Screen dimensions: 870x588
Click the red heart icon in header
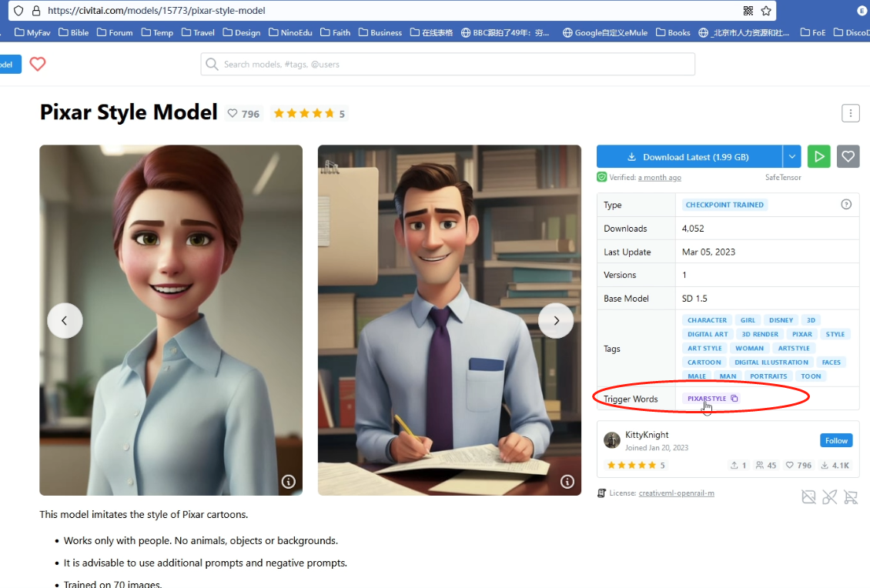(38, 65)
